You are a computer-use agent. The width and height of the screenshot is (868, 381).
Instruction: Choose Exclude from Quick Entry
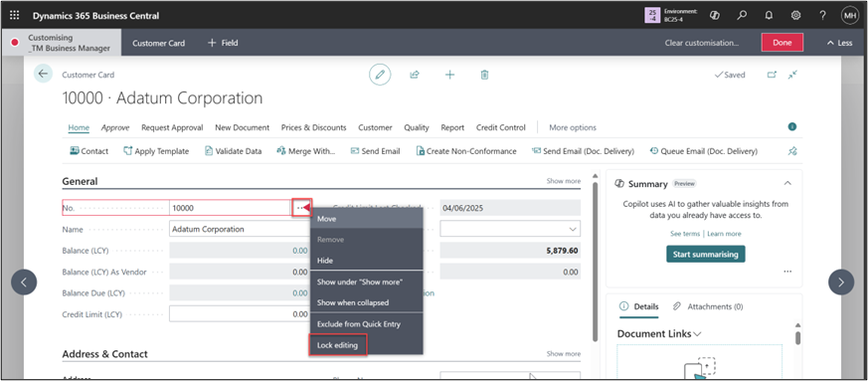366,324
